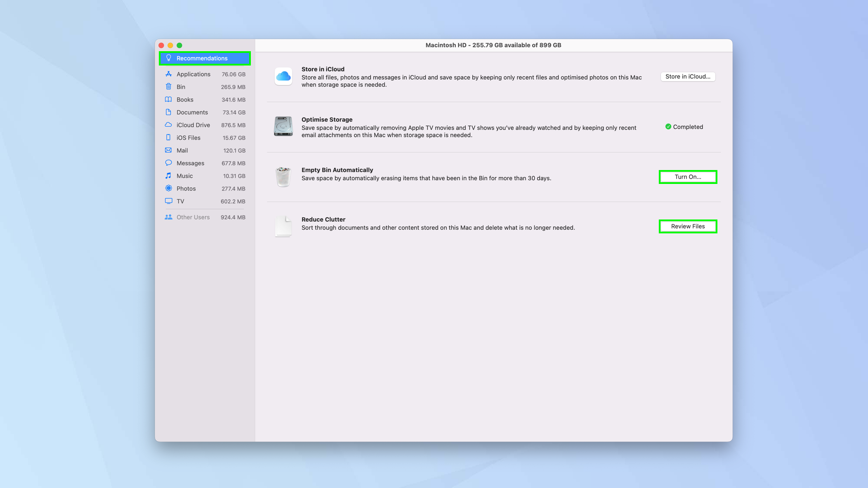
Task: Click the iCloud app icon beside Store in iCloud
Action: [283, 76]
